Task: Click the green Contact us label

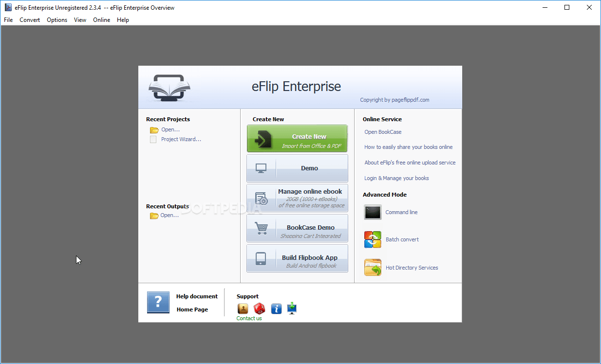Action: [x=249, y=318]
